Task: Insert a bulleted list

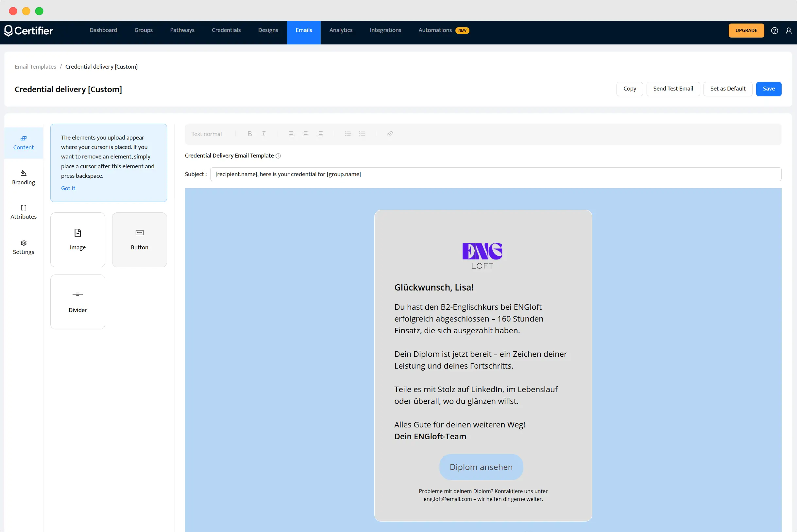Action: (348, 134)
